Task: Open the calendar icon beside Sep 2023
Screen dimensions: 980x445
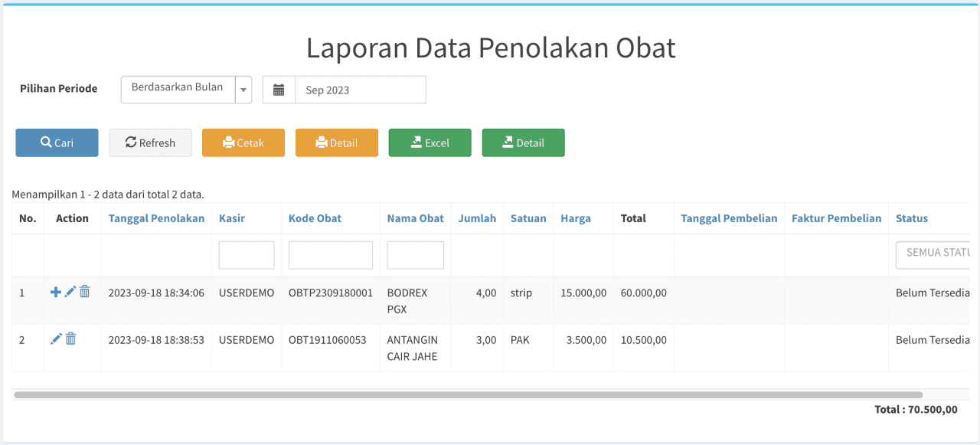Action: point(279,90)
